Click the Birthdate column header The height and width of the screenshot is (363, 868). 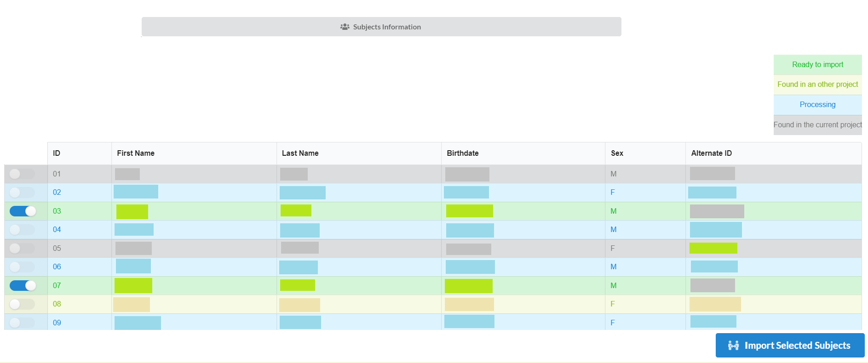tap(462, 153)
